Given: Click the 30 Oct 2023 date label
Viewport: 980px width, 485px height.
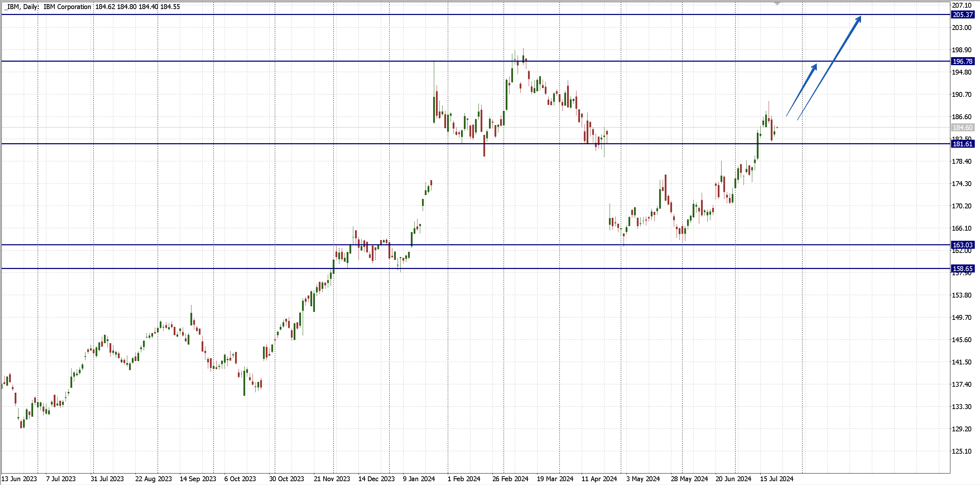Looking at the screenshot, I should [286, 479].
